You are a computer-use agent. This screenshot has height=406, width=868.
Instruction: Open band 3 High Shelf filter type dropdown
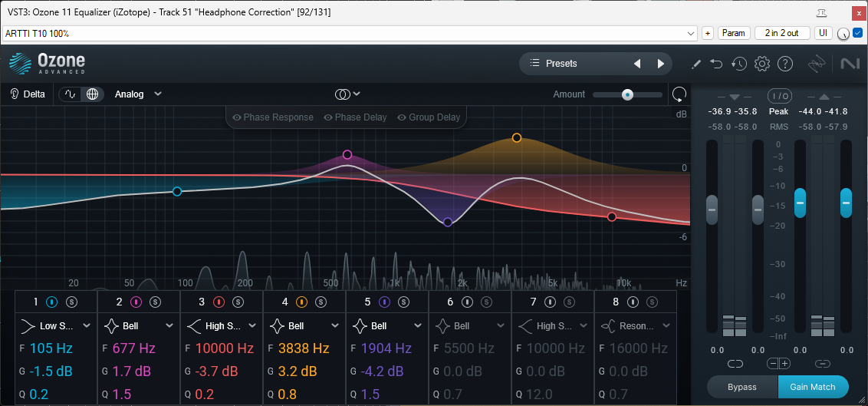(x=222, y=325)
